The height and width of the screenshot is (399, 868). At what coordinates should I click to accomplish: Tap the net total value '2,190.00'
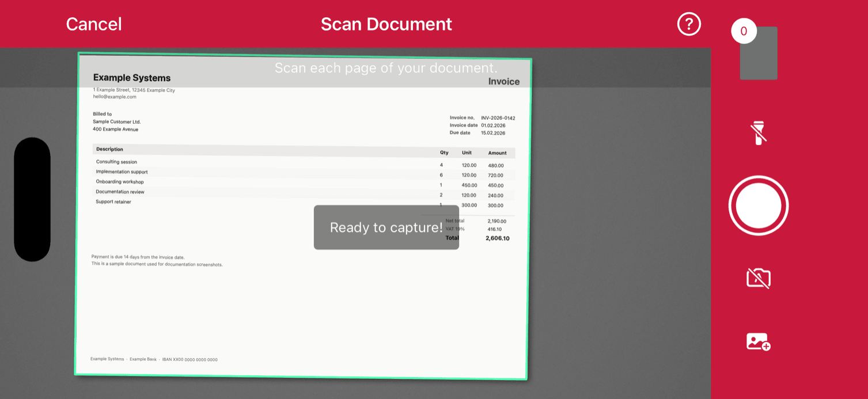pyautogui.click(x=496, y=221)
